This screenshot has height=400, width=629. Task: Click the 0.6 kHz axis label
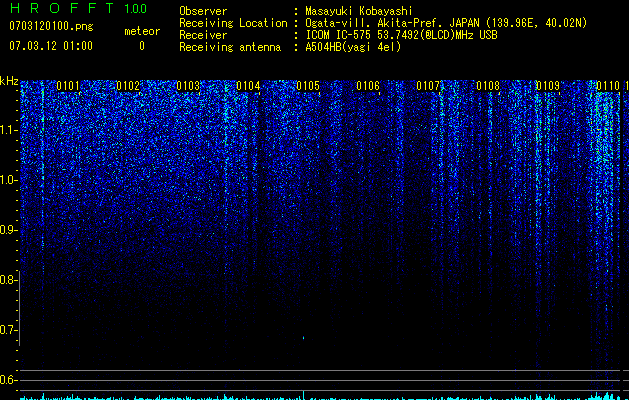pos(8,380)
